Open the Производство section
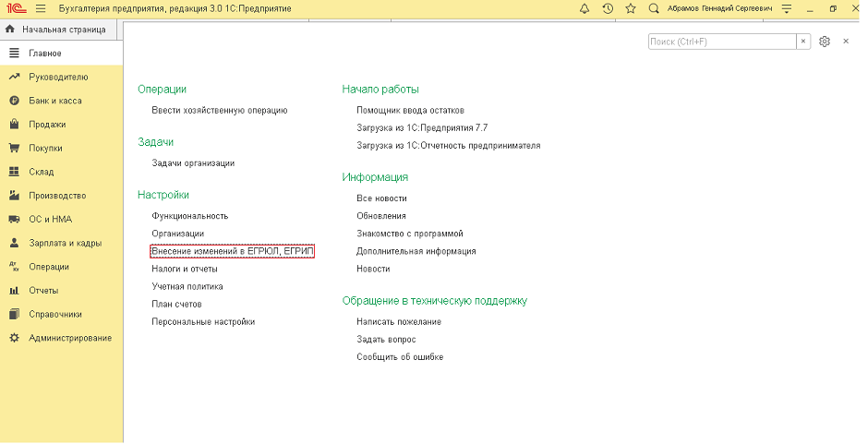This screenshot has width=868, height=444. coord(61,196)
